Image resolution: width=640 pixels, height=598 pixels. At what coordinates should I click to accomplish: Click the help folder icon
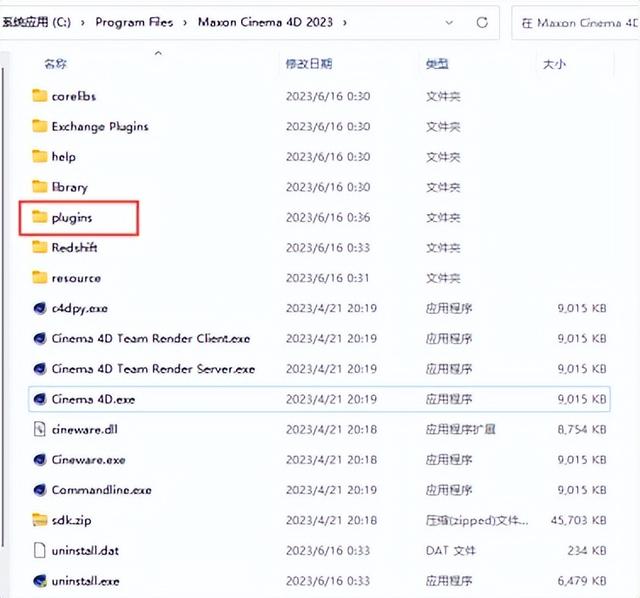pos(40,156)
